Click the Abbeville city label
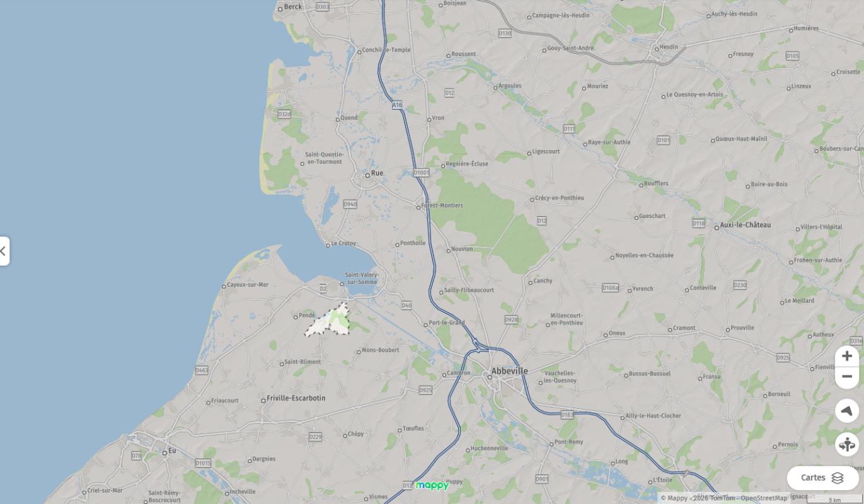 (510, 371)
